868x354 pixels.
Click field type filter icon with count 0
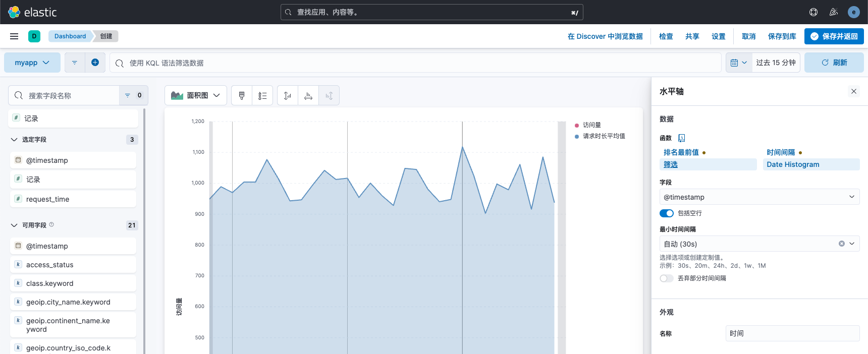[134, 95]
